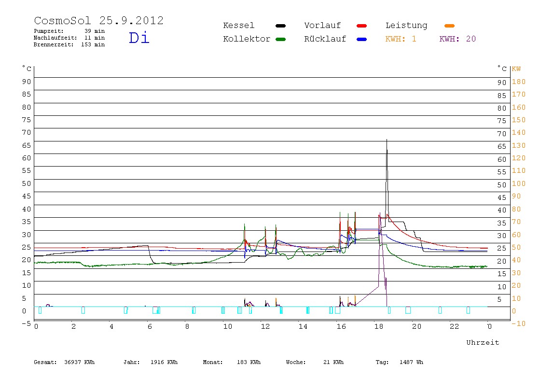Click the 12 hour axis tick

[x=265, y=327]
